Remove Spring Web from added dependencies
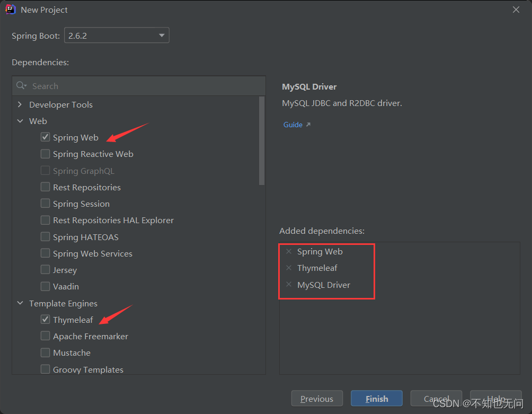 point(289,251)
